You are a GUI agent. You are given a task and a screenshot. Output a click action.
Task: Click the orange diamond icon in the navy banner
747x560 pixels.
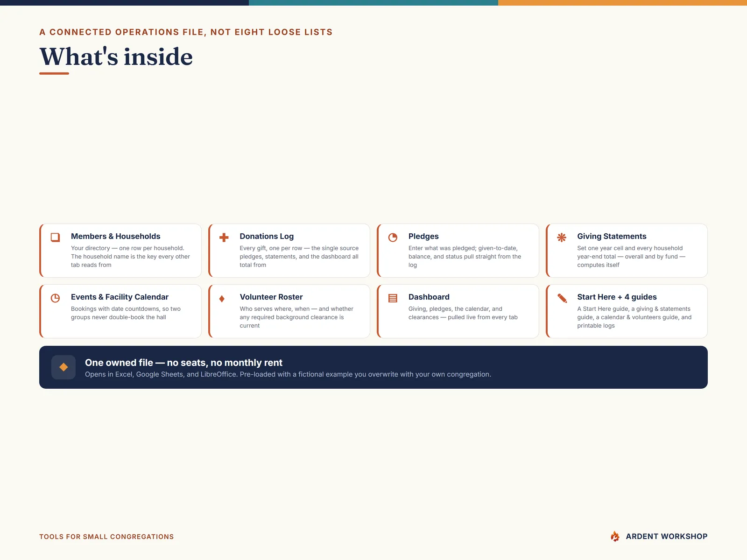pyautogui.click(x=63, y=367)
